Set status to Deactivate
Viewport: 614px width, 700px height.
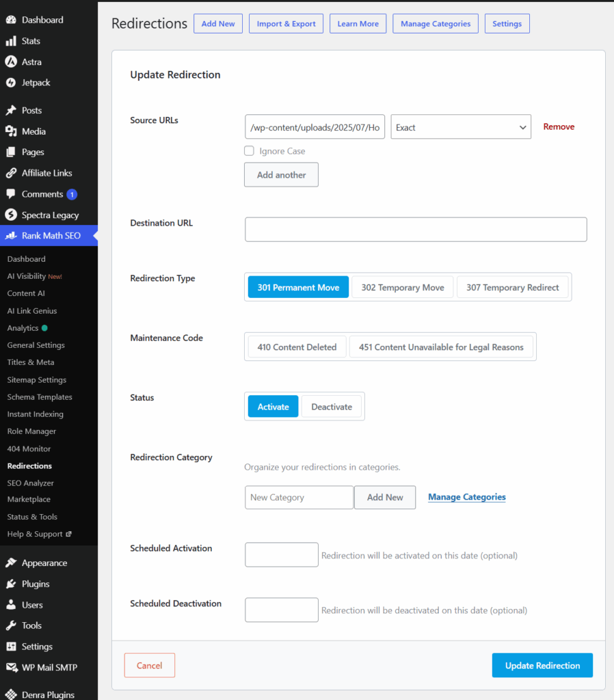point(332,406)
